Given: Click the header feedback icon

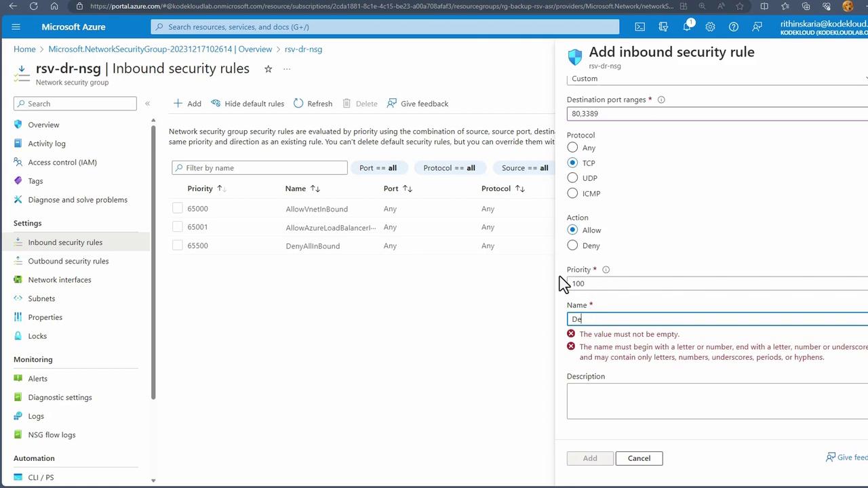Looking at the screenshot, I should [757, 27].
